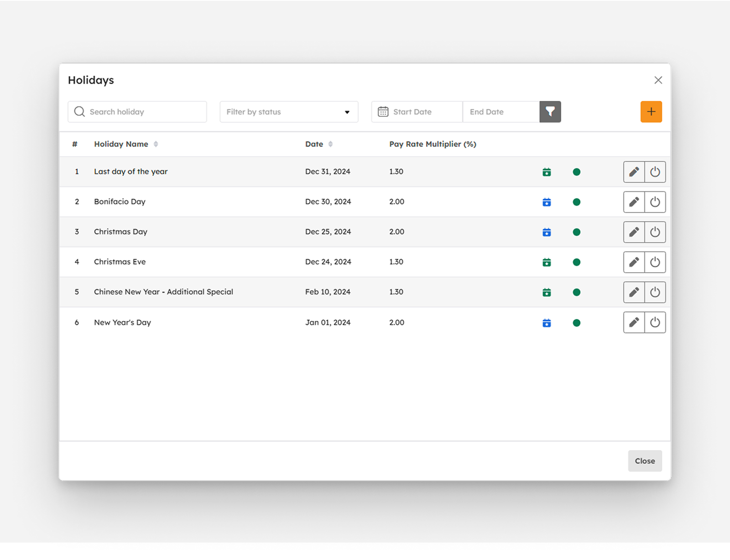Edit the Last day of the year holiday
The height and width of the screenshot is (560, 730).
634,172
